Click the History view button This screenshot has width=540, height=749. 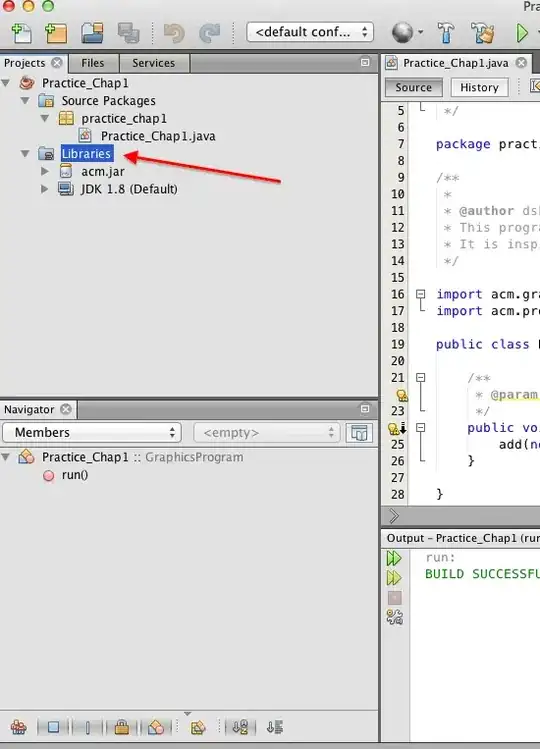click(479, 87)
